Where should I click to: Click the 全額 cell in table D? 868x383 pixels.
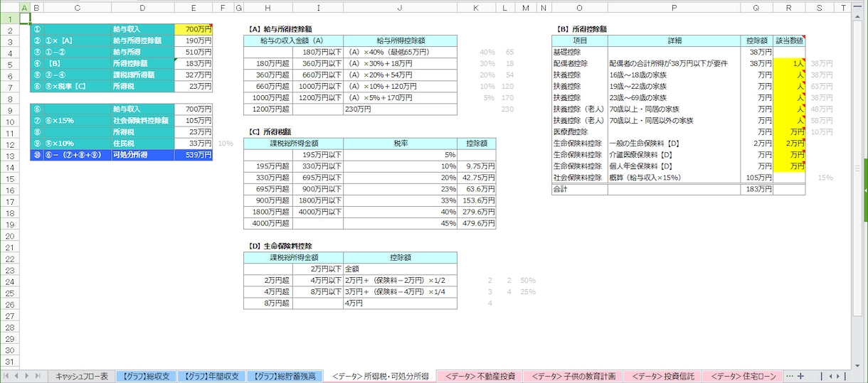[x=400, y=269]
